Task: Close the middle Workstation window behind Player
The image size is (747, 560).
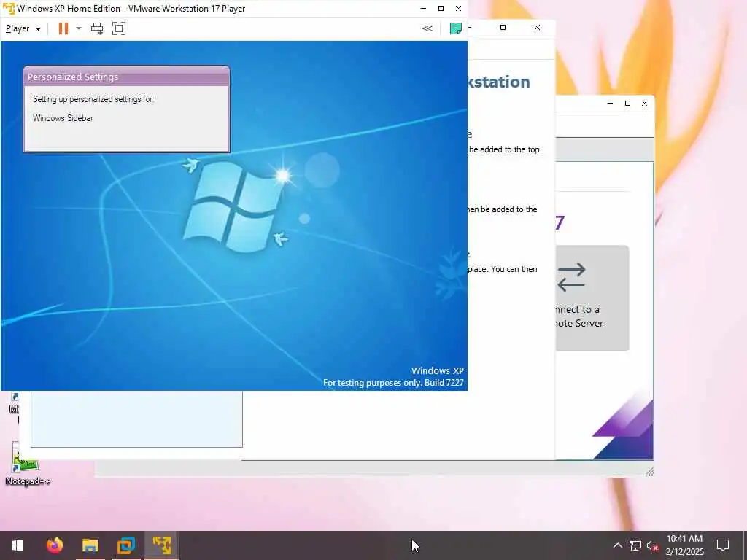Action: (x=538, y=28)
